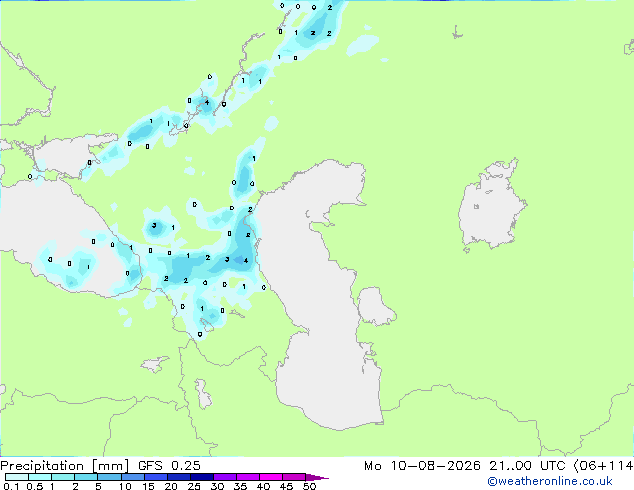Screen dimensions: 634x490
Task: Pick the 1–2 mm legend swatch
Action: click(63, 477)
